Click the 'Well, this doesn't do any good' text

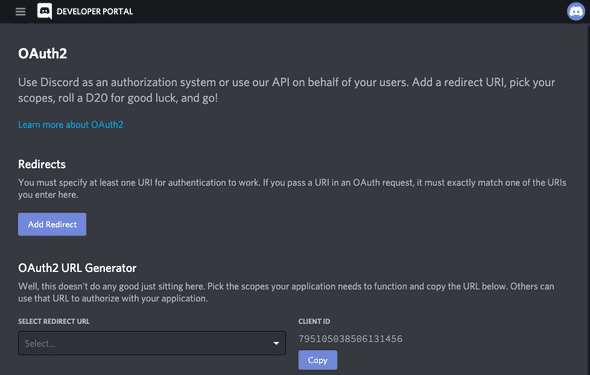tap(286, 292)
